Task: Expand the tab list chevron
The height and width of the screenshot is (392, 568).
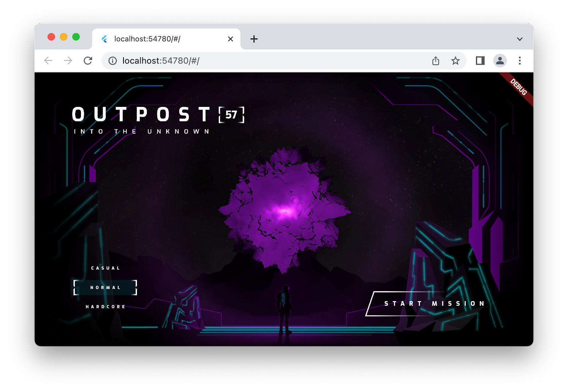Action: (x=520, y=39)
